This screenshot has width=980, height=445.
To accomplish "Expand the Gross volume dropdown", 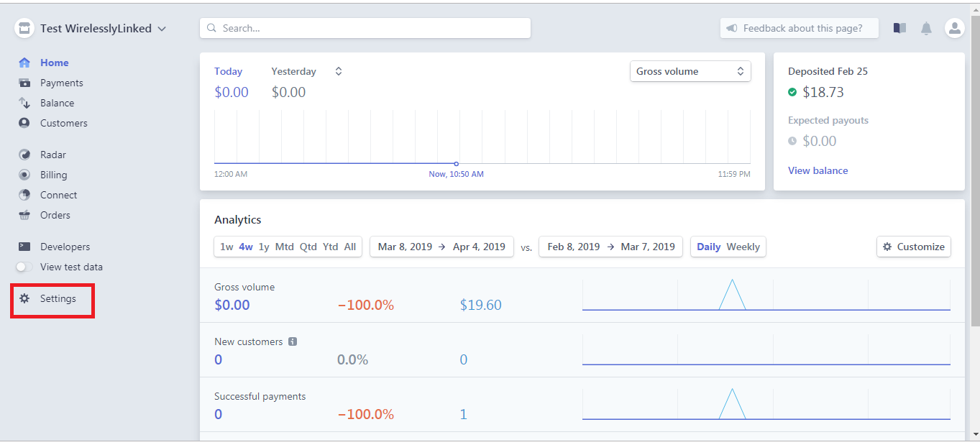I will point(690,71).
